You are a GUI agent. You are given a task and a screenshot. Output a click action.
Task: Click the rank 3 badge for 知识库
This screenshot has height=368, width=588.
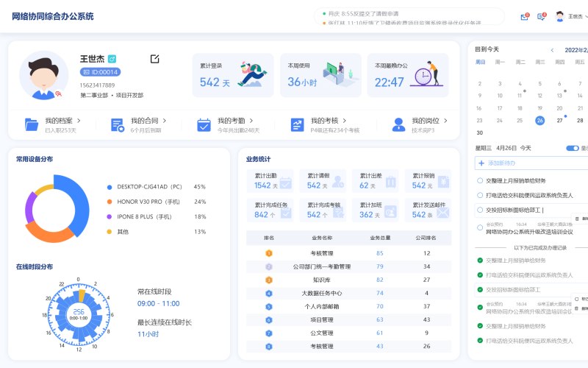tap(269, 280)
